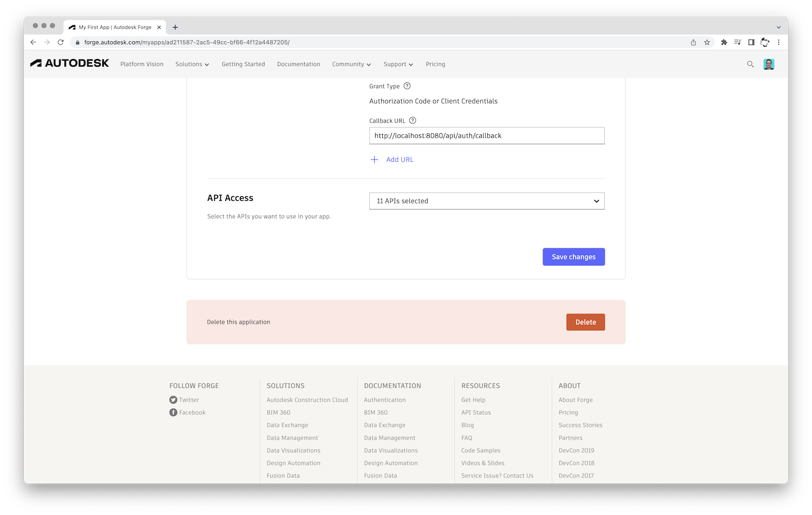Open Partners footer link

point(570,438)
